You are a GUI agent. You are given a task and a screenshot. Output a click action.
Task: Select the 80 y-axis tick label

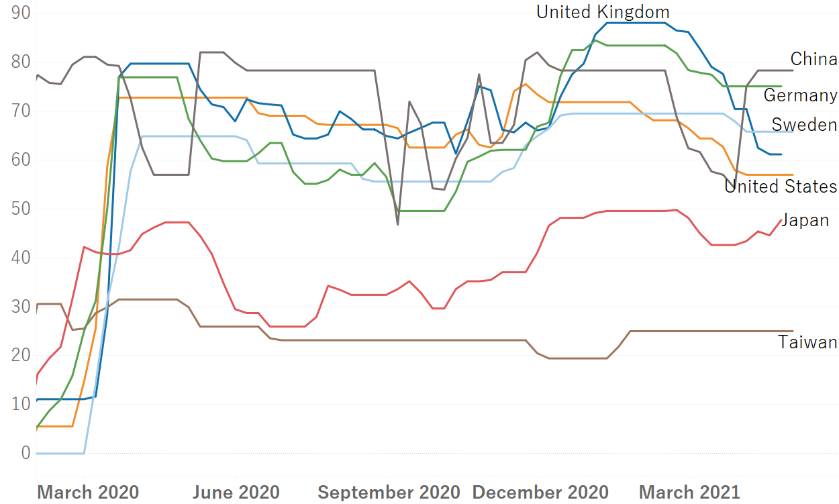[x=21, y=62]
